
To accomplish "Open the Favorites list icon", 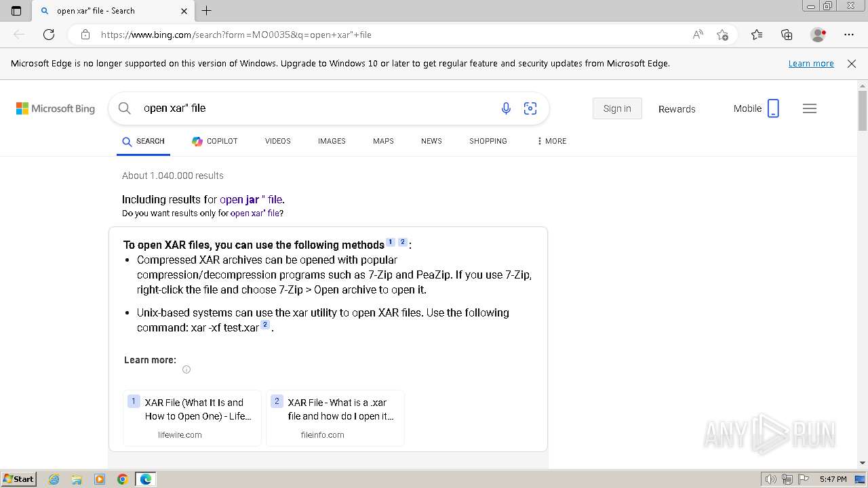I will click(x=757, y=35).
